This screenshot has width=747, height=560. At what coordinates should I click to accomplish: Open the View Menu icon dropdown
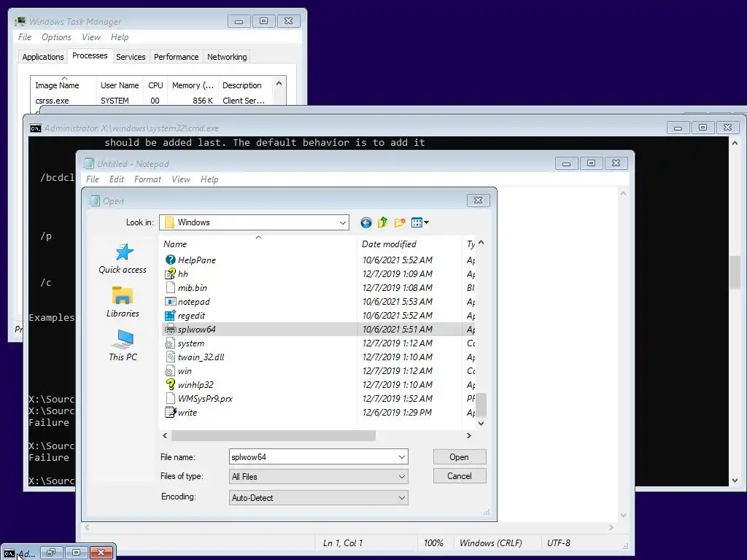coord(419,222)
